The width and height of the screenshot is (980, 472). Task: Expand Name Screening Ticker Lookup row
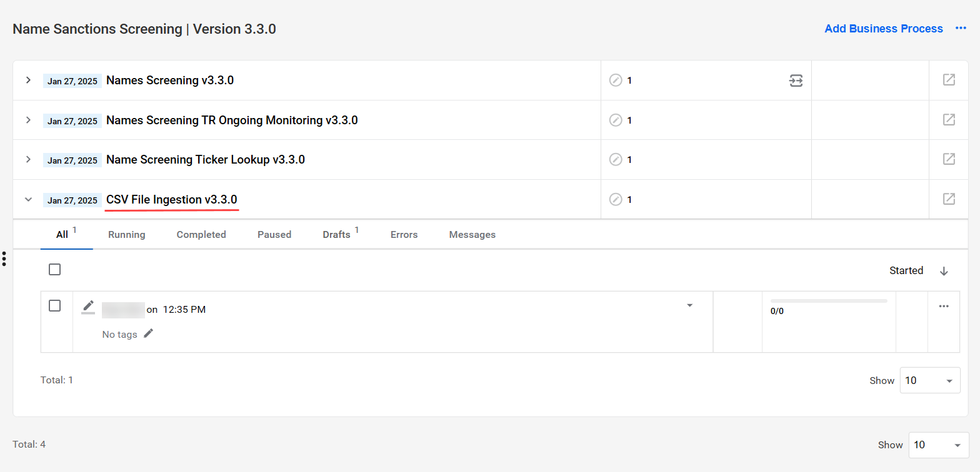(28, 159)
